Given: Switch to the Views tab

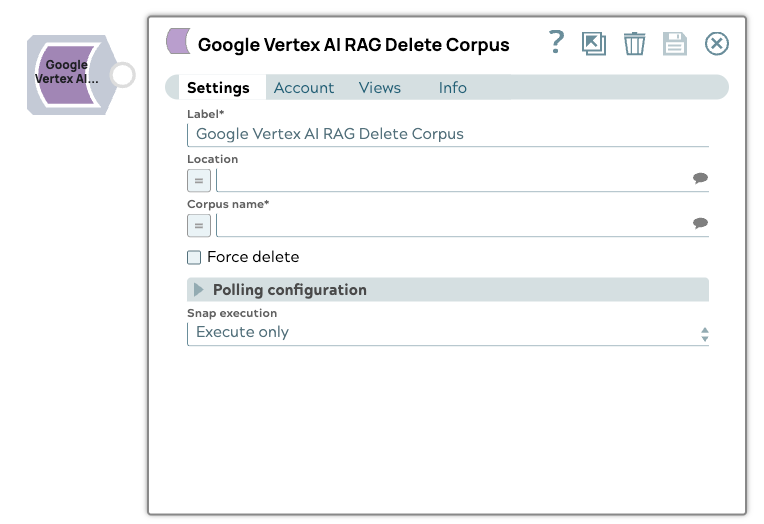Looking at the screenshot, I should (380, 88).
